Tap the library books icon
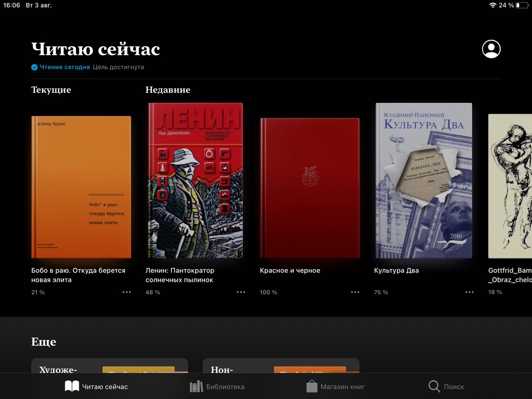The width and height of the screenshot is (532, 399). click(196, 387)
